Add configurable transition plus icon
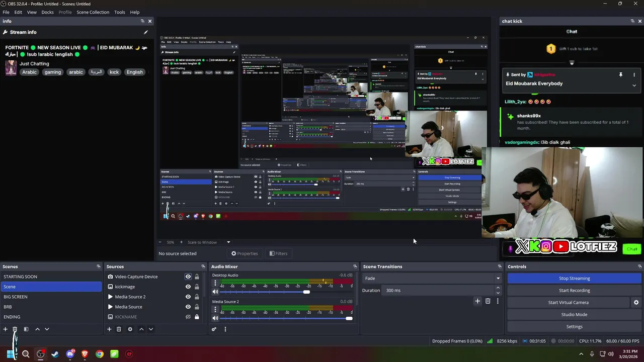 click(x=477, y=301)
